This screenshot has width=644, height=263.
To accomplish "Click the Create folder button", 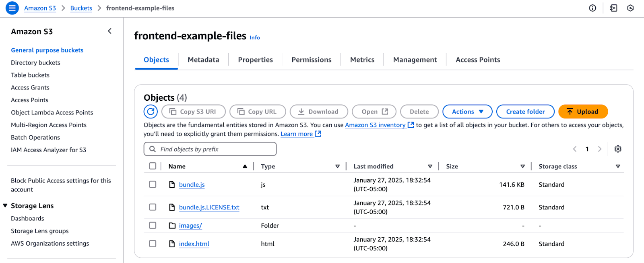I will click(525, 112).
